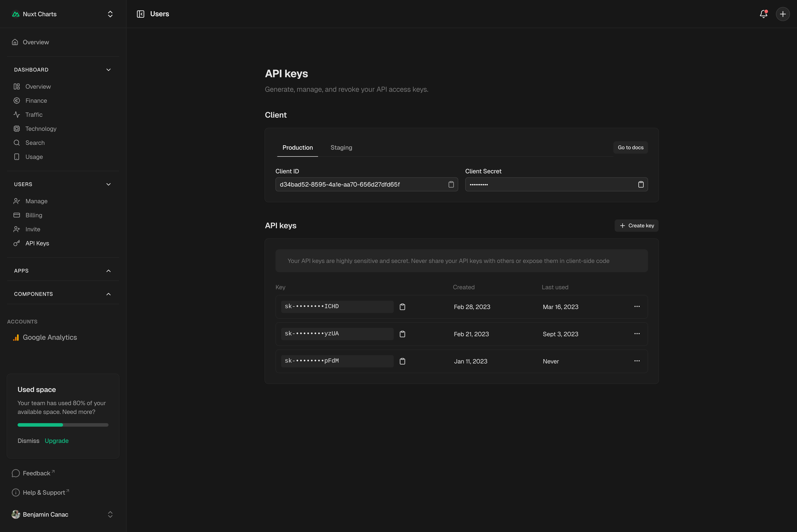Image resolution: width=797 pixels, height=532 pixels.
Task: Click the Create key button
Action: tap(636, 226)
